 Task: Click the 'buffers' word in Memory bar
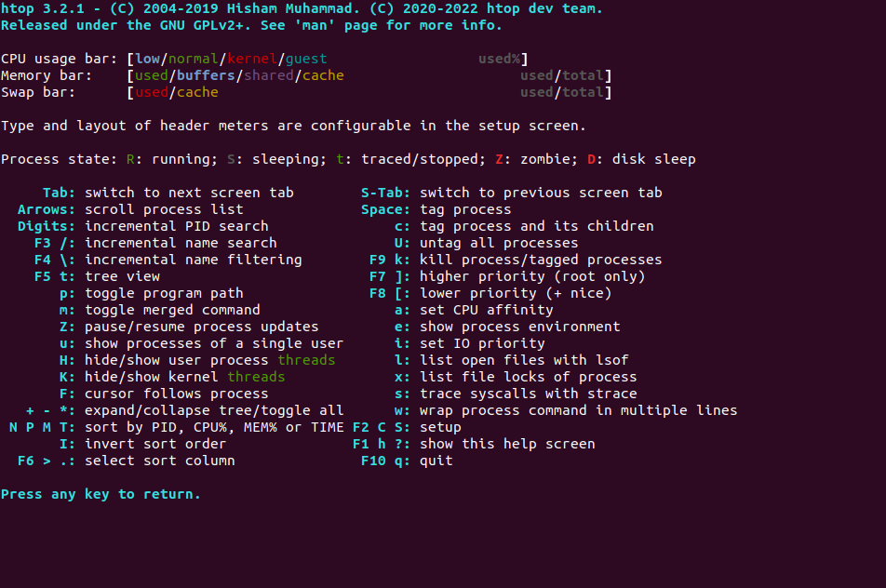pyautogui.click(x=206, y=75)
